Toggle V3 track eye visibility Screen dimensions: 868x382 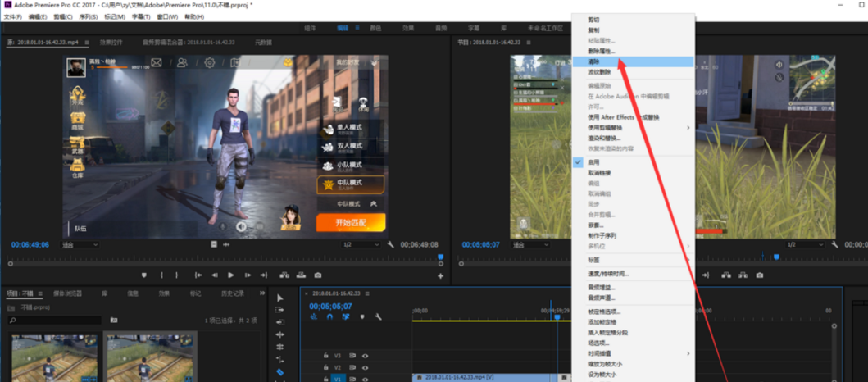tap(365, 356)
